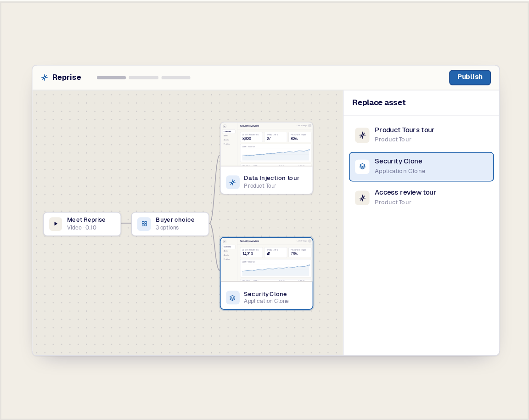Click the Reprise star logo icon
Viewport: 529px width, 420px height.
click(x=45, y=78)
